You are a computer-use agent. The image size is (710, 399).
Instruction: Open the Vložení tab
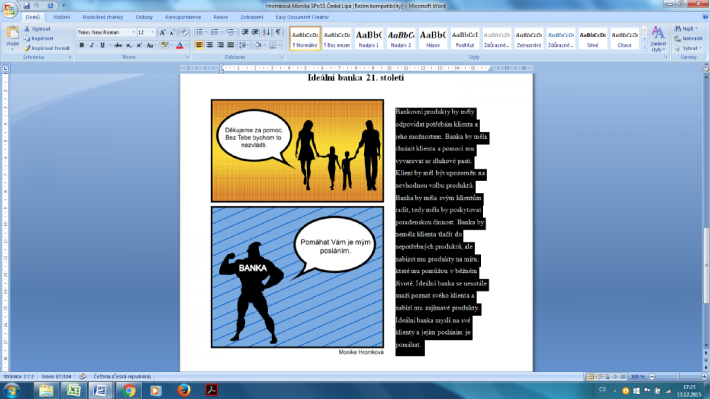pos(61,17)
